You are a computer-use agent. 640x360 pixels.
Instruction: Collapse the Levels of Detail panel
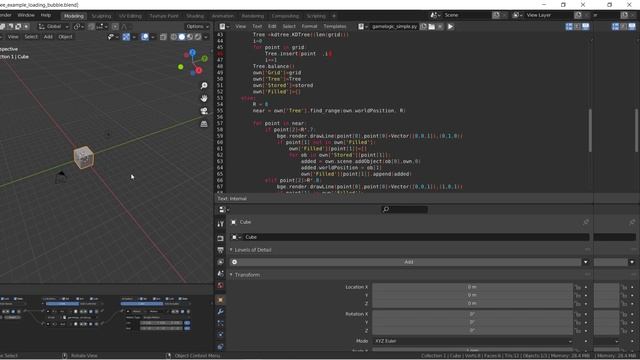click(x=231, y=250)
